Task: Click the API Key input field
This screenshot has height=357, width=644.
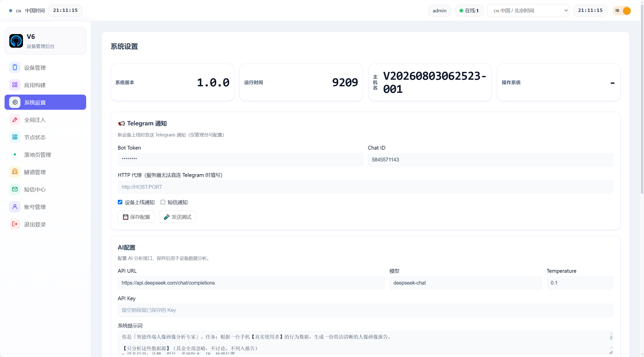Action: pyautogui.click(x=365, y=310)
